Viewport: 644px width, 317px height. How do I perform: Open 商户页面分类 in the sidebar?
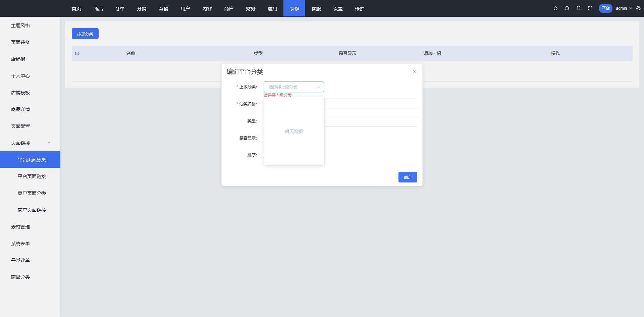click(32, 193)
